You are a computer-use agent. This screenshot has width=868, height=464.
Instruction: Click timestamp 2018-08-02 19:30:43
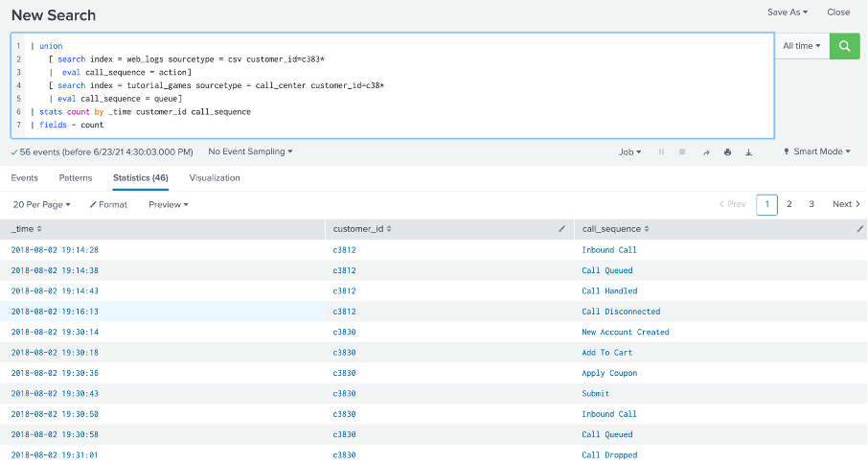(x=55, y=393)
